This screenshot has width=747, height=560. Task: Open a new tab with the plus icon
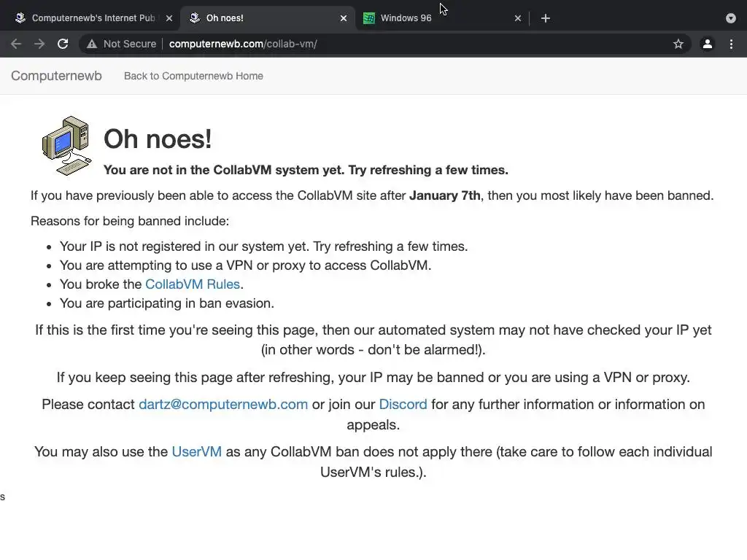pos(546,18)
